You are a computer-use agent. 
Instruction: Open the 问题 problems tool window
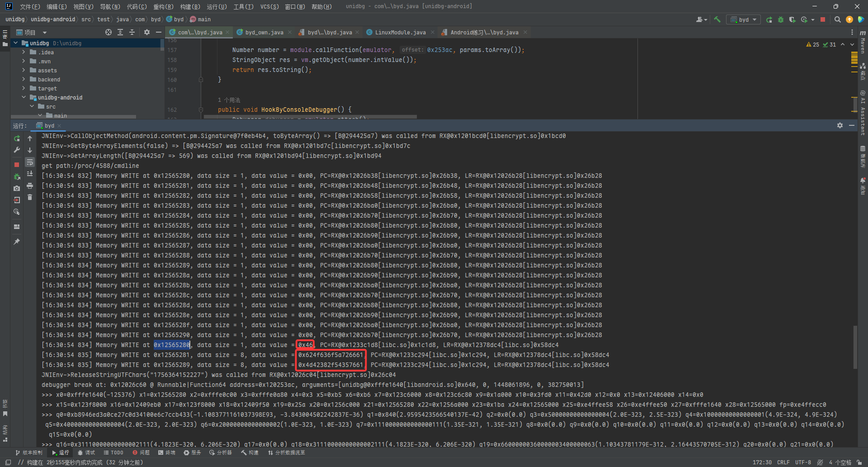tap(141, 453)
